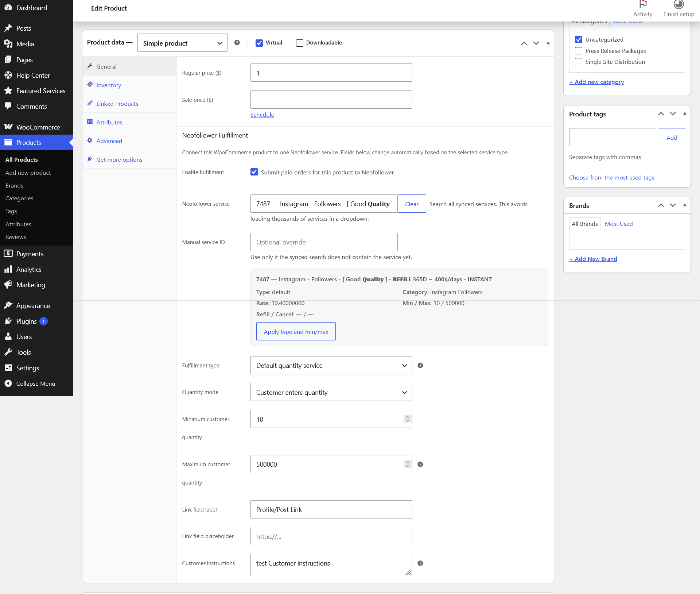
Task: Click the Media library icon
Action: [8, 44]
